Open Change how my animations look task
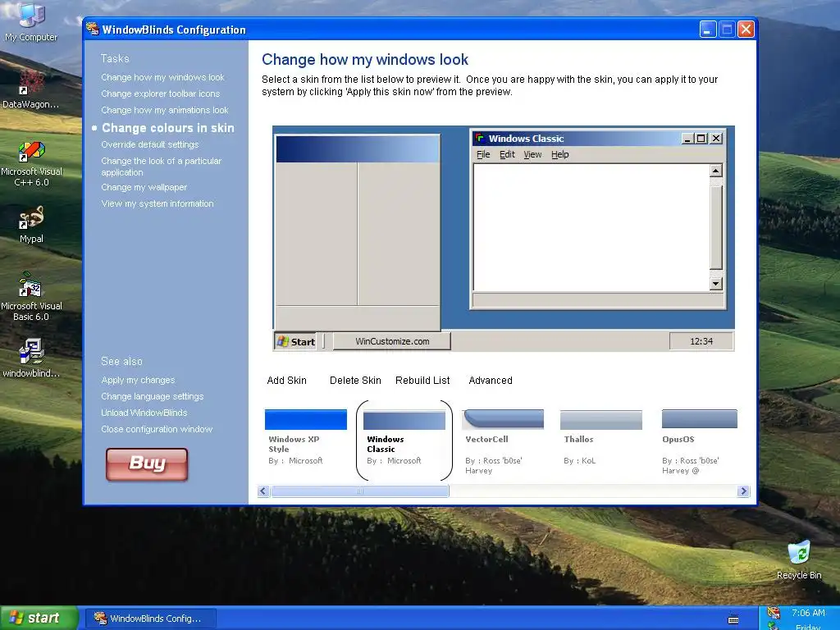 click(x=164, y=110)
